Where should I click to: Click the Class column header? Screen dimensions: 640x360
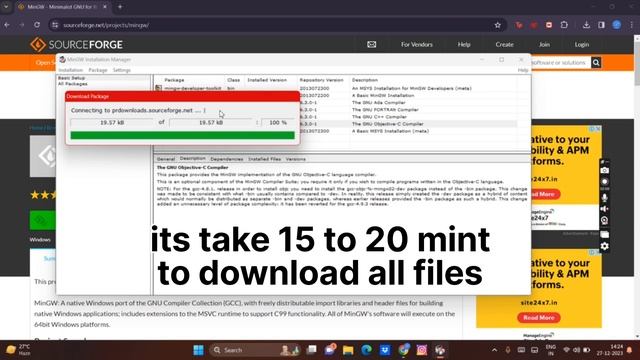233,80
